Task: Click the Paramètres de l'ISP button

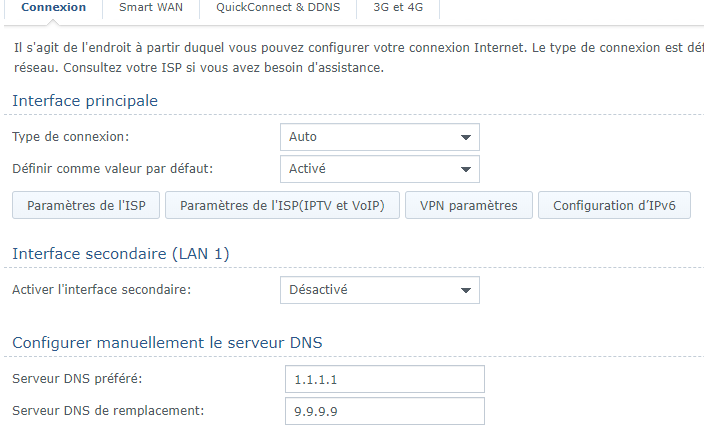Action: (86, 205)
